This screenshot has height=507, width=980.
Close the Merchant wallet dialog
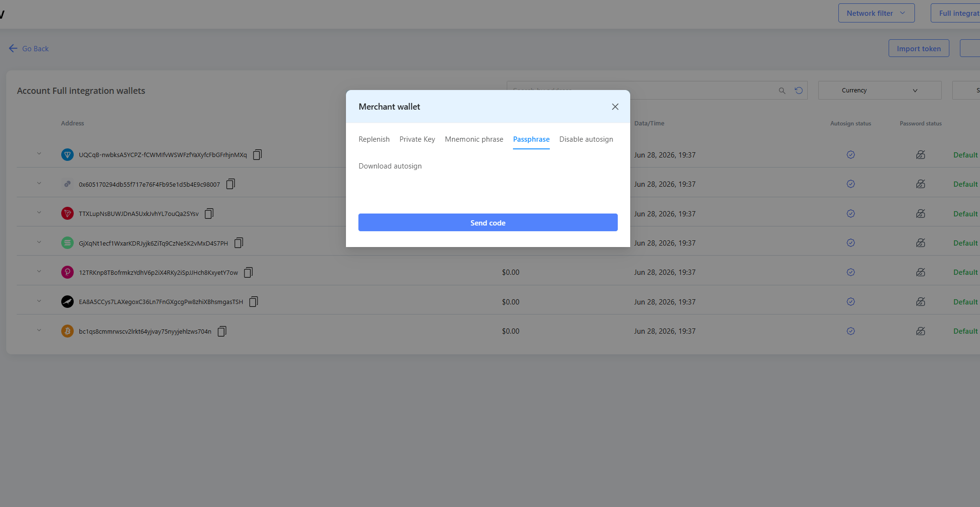(615, 107)
